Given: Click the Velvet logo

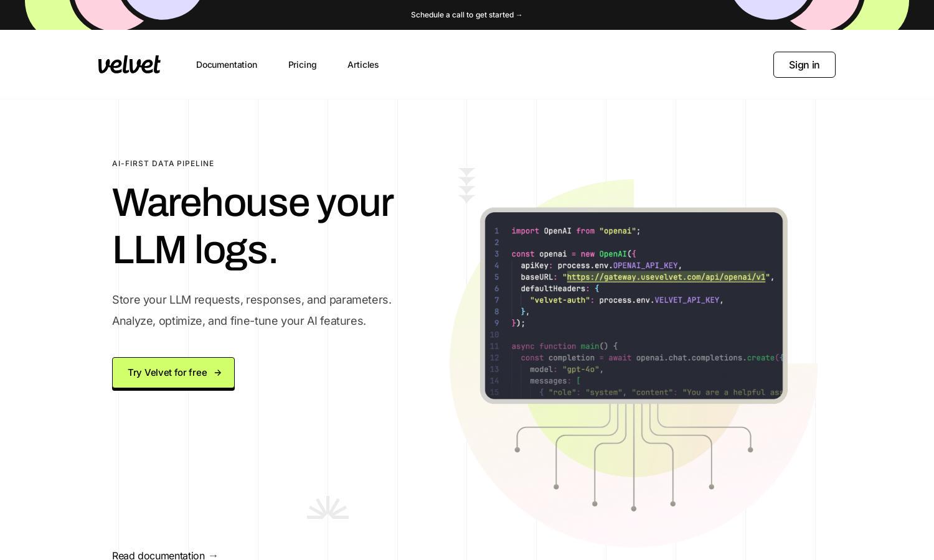Looking at the screenshot, I should coord(129,65).
